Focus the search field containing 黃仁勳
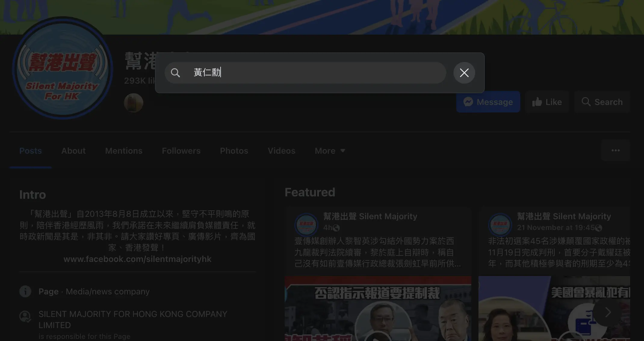This screenshot has width=644, height=341. tap(305, 73)
